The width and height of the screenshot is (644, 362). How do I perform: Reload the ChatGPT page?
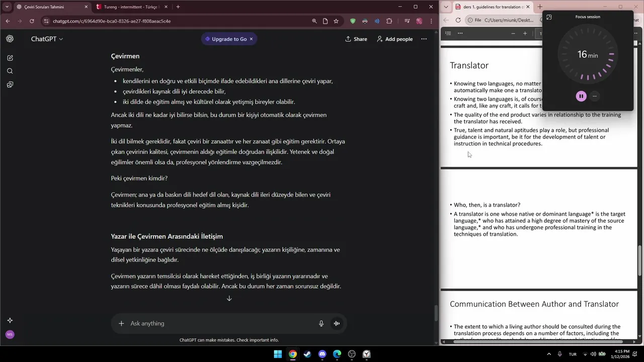point(32,21)
